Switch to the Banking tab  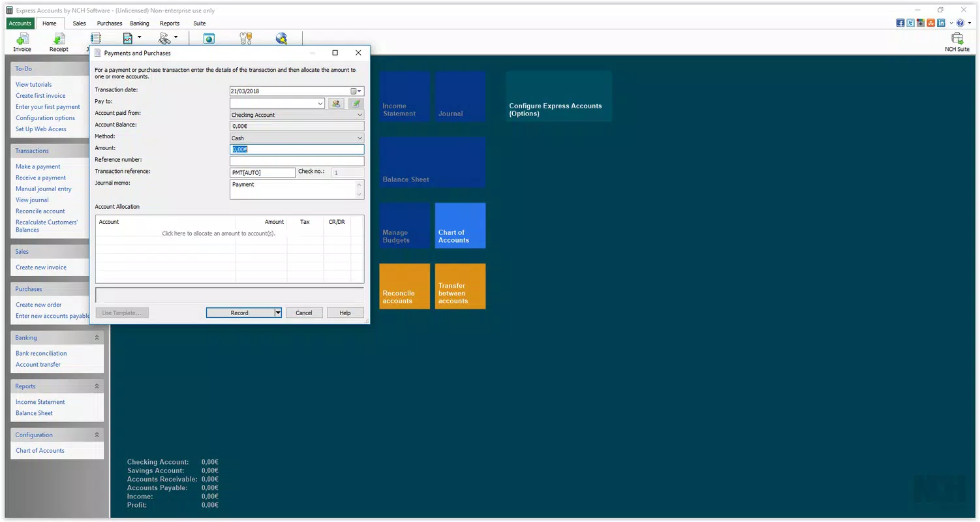coord(140,23)
